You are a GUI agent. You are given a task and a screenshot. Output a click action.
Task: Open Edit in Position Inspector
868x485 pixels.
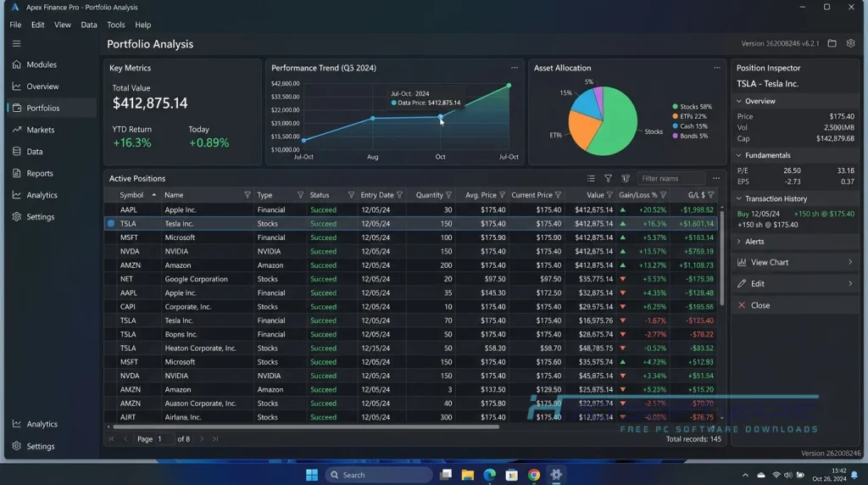[x=795, y=283]
